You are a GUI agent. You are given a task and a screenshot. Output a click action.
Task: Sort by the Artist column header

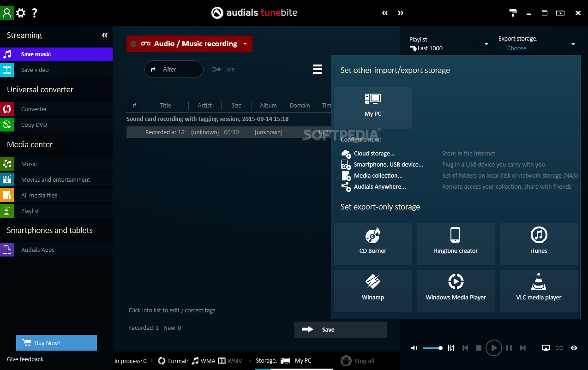[205, 106]
